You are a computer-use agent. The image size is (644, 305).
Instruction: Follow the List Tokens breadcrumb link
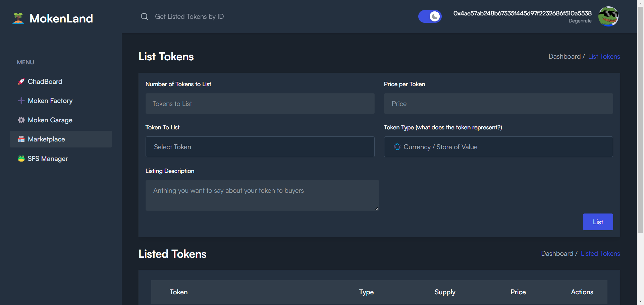pyautogui.click(x=604, y=56)
